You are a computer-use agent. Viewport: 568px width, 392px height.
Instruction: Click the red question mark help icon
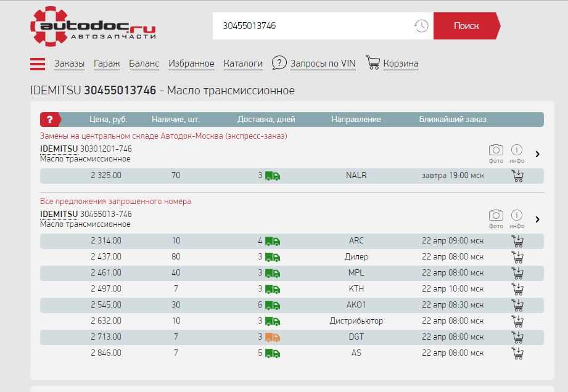tap(50, 120)
